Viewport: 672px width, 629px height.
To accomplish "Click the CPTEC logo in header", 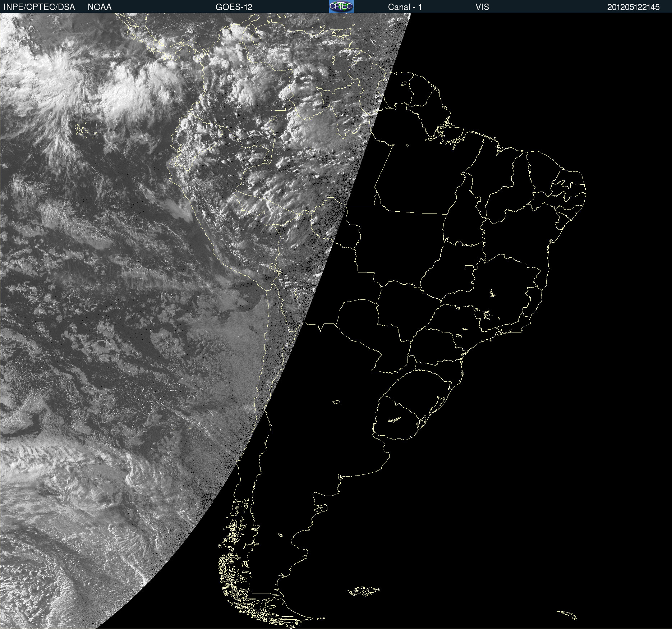I will click(341, 6).
